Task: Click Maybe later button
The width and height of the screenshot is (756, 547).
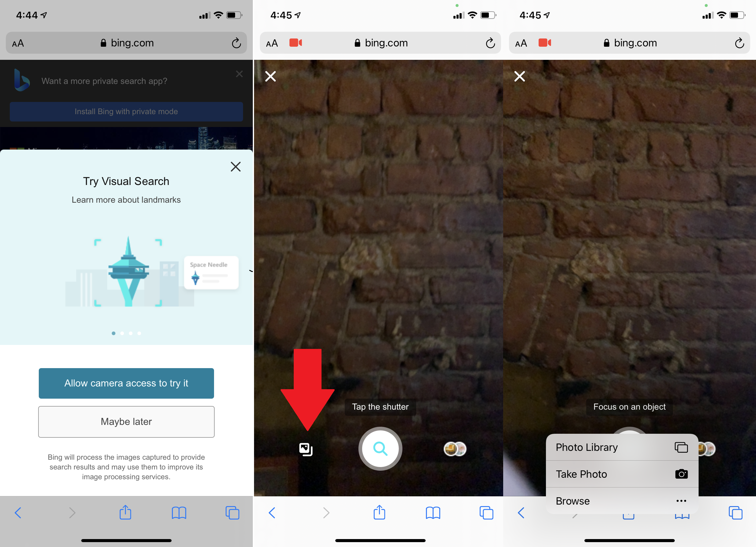Action: pos(125,421)
